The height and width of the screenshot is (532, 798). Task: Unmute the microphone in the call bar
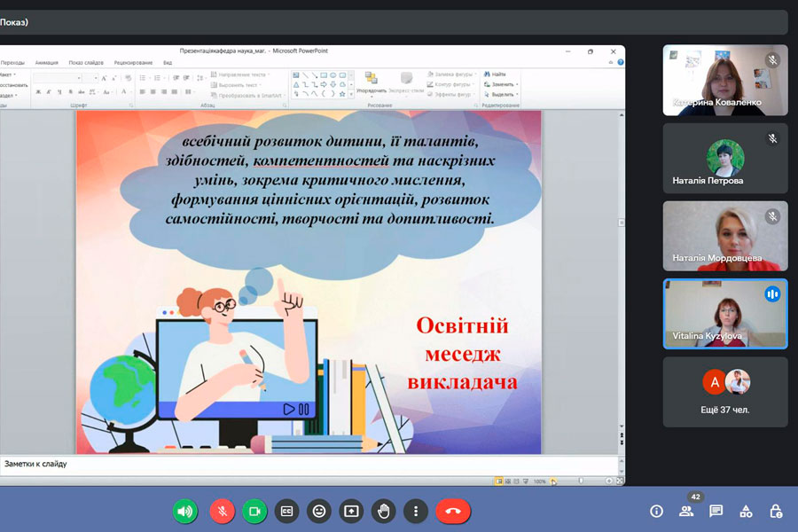pyautogui.click(x=223, y=511)
